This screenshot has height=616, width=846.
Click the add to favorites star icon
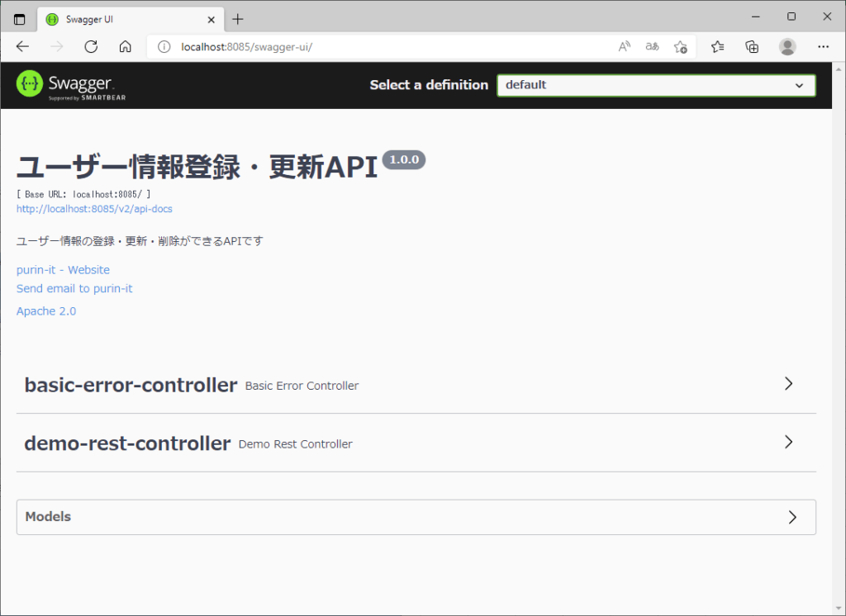pos(680,47)
